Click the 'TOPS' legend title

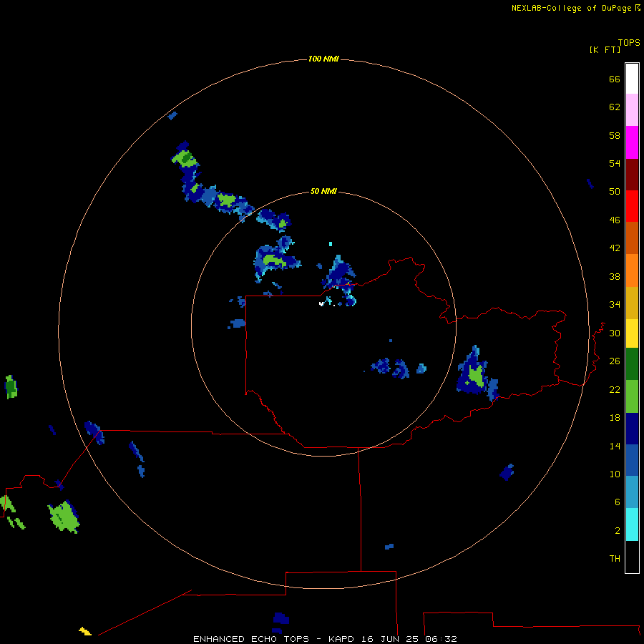(x=629, y=42)
